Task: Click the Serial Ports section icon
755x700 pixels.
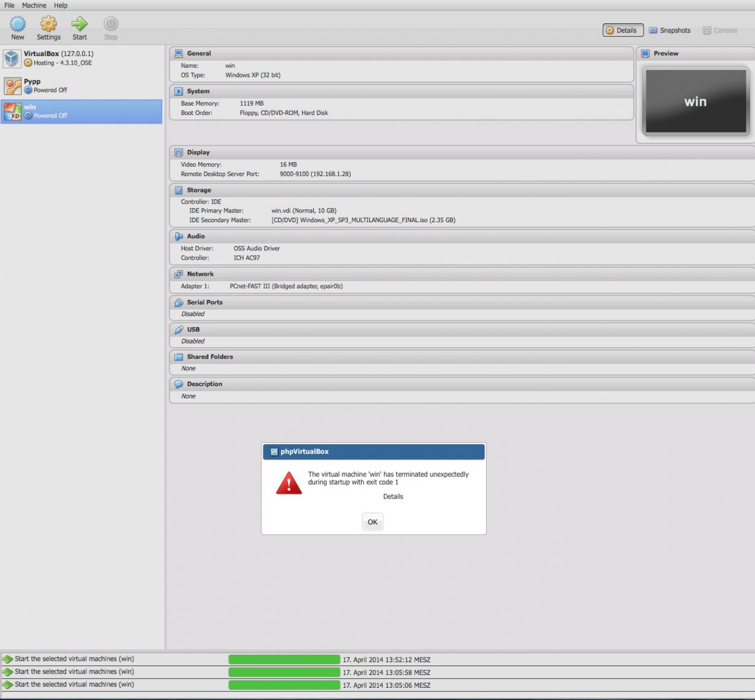Action: pos(179,303)
